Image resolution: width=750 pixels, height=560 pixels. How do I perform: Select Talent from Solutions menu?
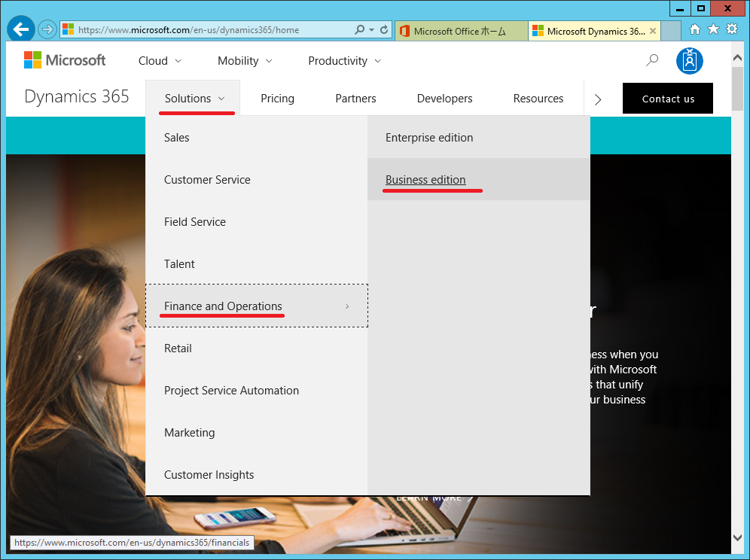(256, 264)
